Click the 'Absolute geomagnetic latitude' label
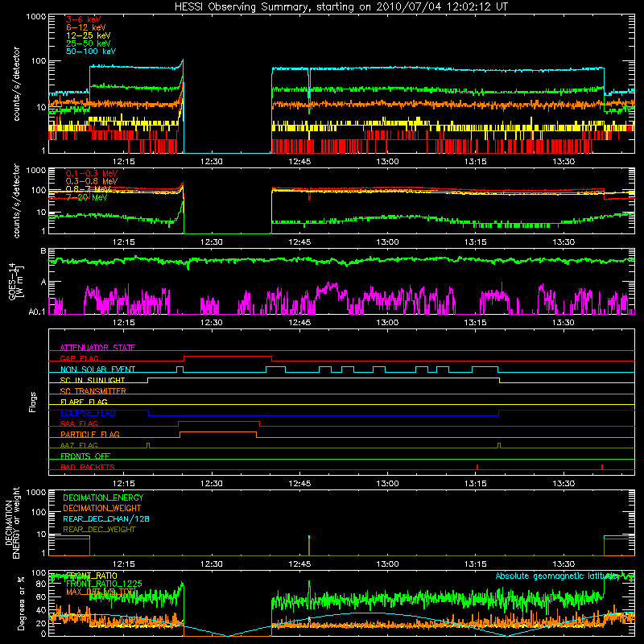The width and height of the screenshot is (644, 644). click(556, 576)
